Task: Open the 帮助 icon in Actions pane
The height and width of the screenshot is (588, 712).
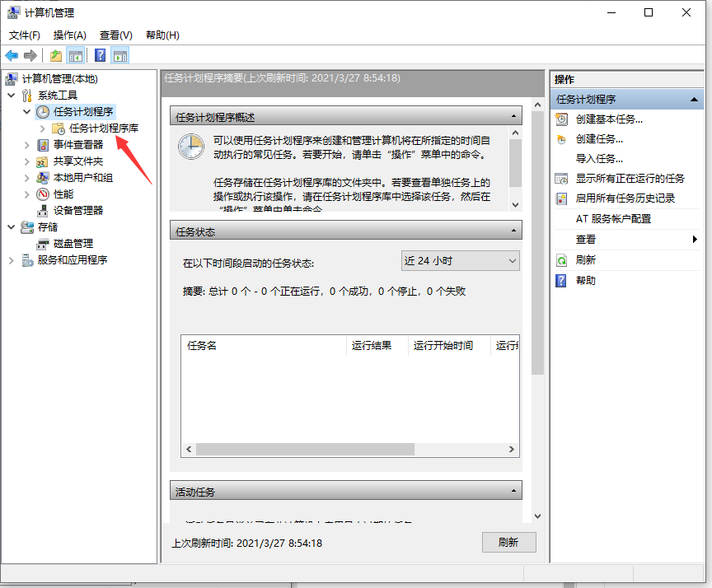Action: [x=561, y=282]
